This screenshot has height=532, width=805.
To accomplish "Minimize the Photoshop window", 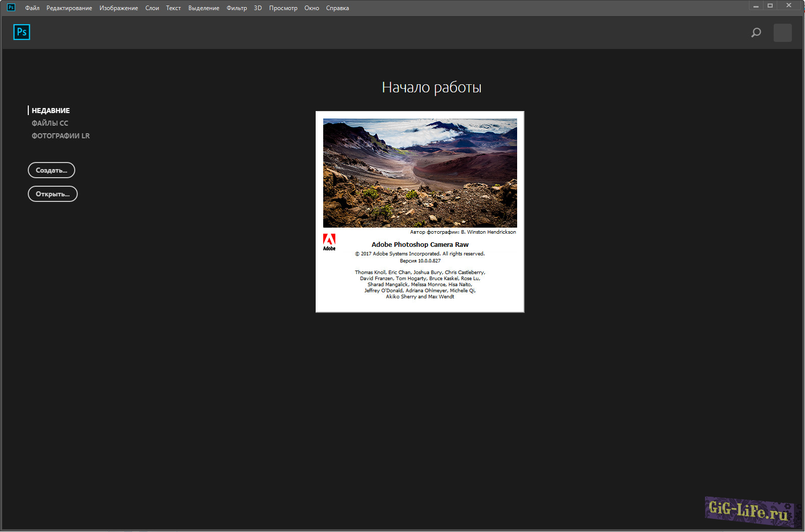I will coord(756,6).
